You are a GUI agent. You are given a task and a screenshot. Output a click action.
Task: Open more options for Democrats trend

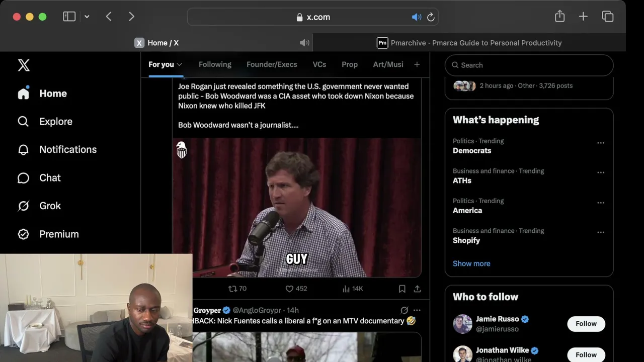tap(601, 143)
